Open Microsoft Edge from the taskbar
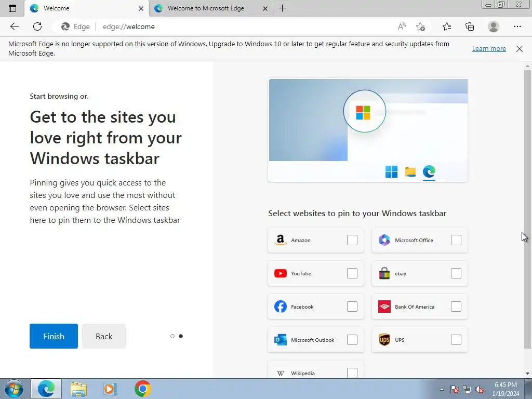Screen dimensions: 532x399 pos(46,389)
